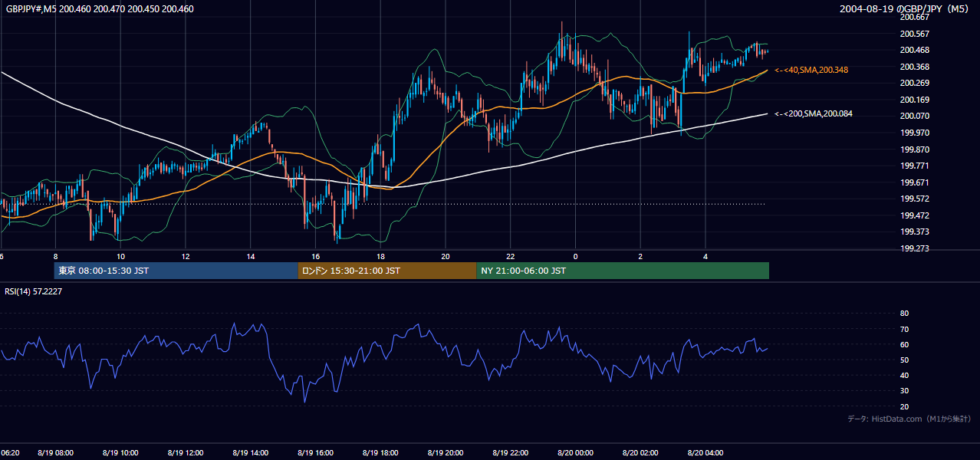Click the hour label 12 on chart axis
Viewport: 980px width, 460px height.
click(x=186, y=256)
